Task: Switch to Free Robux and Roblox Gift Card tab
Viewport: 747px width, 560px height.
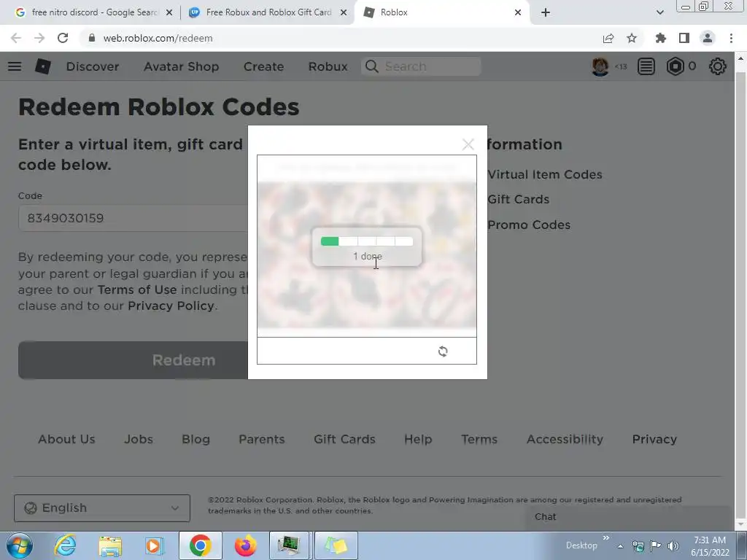Action: tap(268, 12)
